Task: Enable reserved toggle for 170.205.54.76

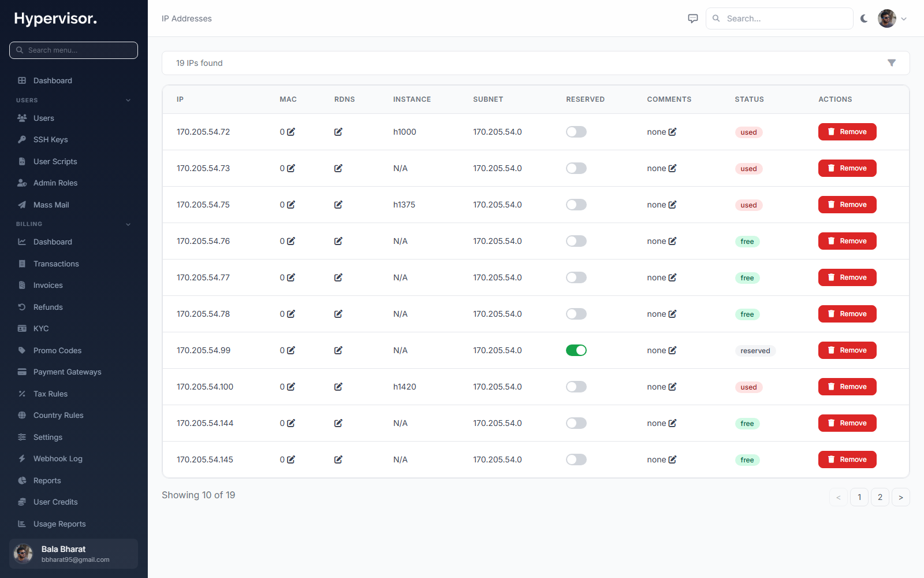Action: pos(576,241)
